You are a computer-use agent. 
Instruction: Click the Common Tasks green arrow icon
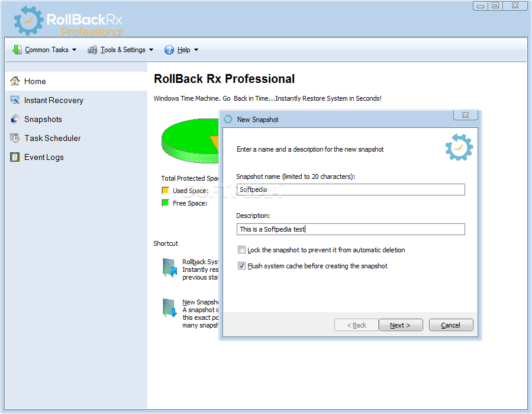(17, 50)
